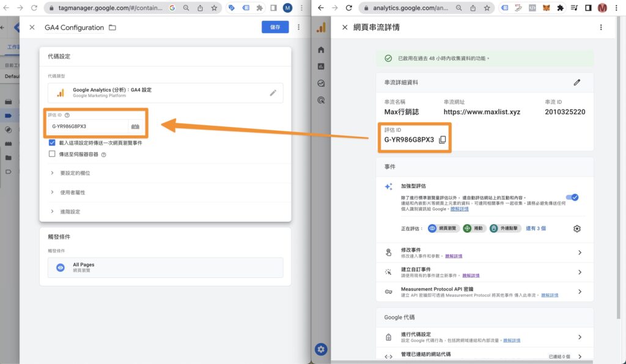
Task: Open the zoom magnifier in Tag Manager address bar
Action: click(186, 8)
